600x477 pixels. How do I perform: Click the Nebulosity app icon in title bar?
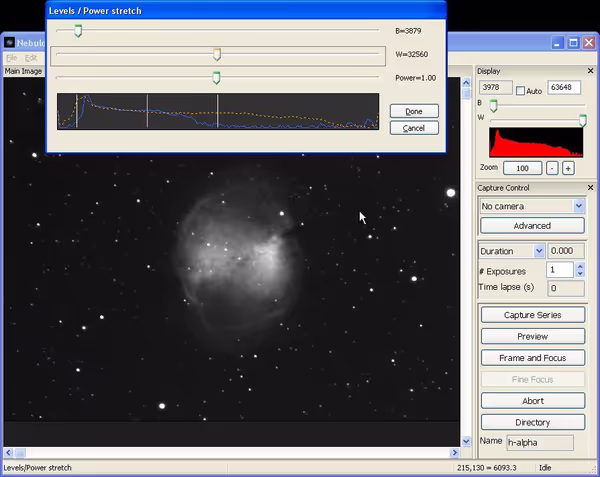10,43
